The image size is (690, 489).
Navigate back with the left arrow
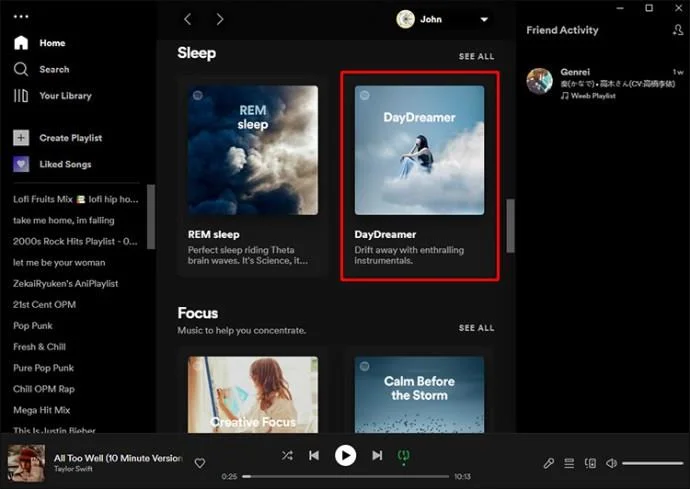188,19
